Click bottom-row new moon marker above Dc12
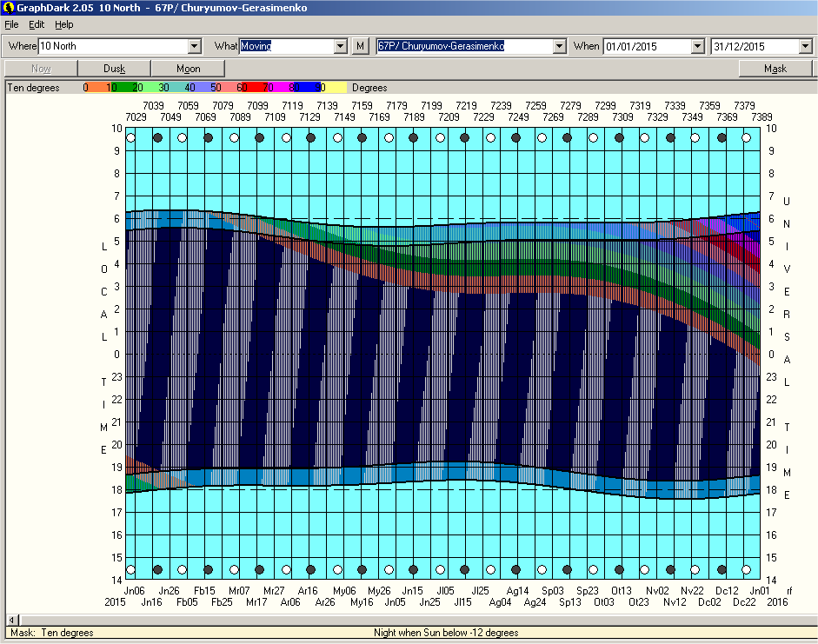The height and width of the screenshot is (644, 818). (722, 570)
